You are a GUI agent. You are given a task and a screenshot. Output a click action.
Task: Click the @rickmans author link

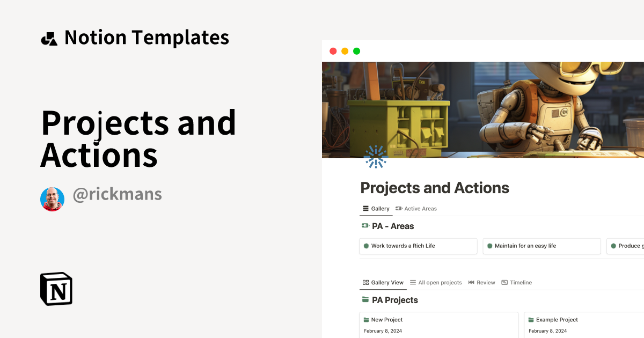point(118,194)
